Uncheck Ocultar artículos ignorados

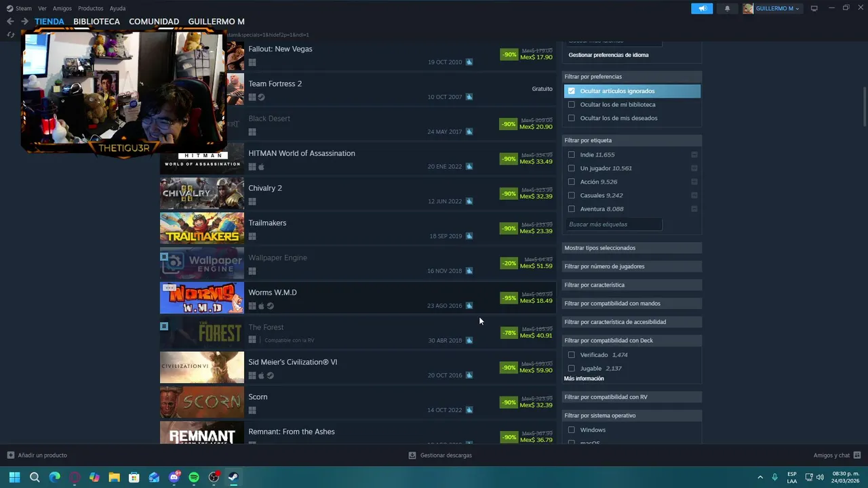(572, 91)
